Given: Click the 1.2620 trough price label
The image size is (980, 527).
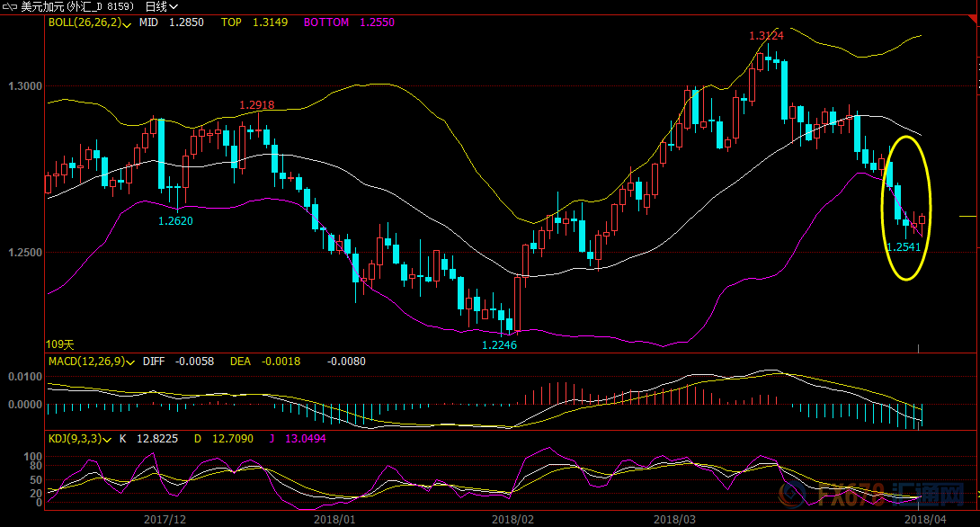Looking at the screenshot, I should click(x=175, y=220).
